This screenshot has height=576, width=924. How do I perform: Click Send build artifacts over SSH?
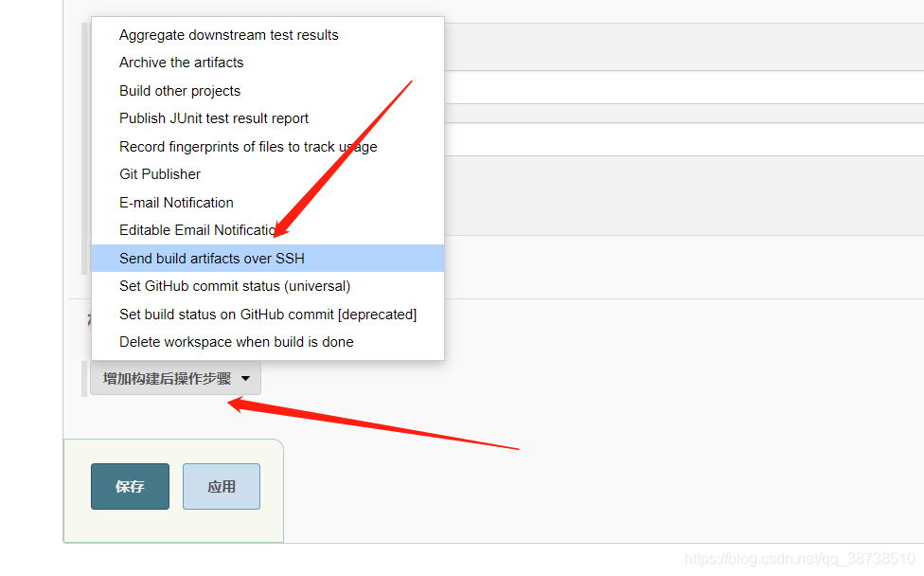coord(268,259)
